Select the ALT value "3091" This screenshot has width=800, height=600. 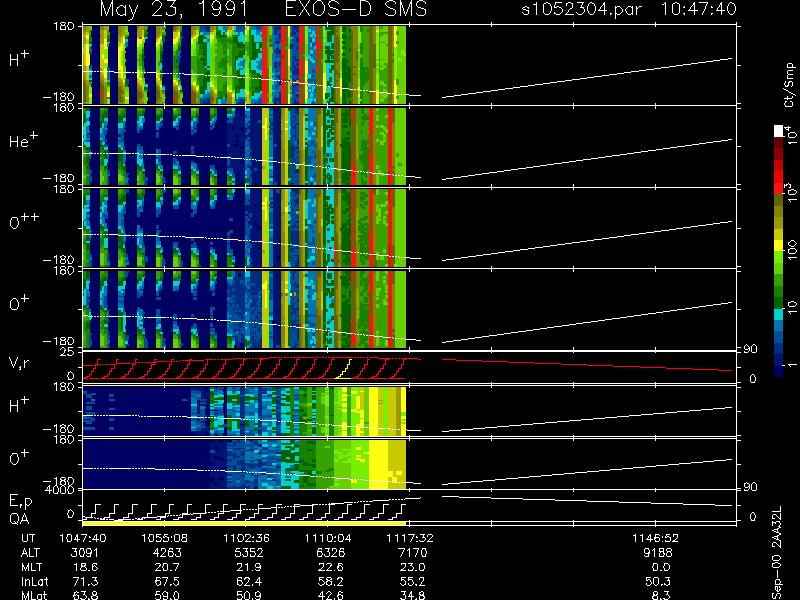point(83,553)
